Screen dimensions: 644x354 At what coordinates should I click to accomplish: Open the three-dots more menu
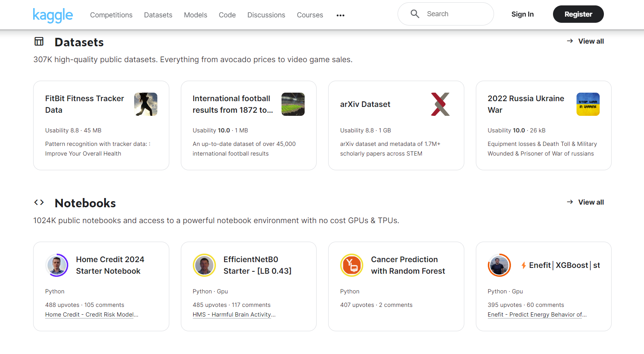point(340,15)
